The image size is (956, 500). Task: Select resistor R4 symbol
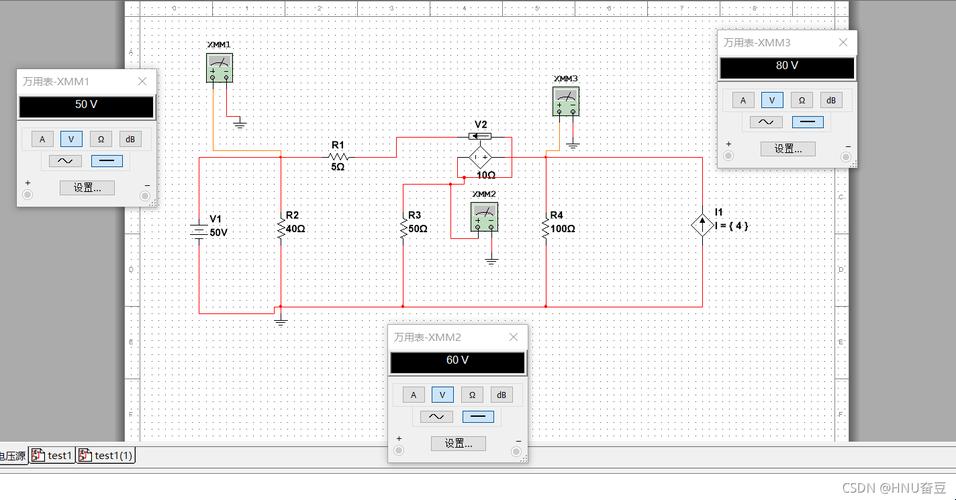pos(545,229)
